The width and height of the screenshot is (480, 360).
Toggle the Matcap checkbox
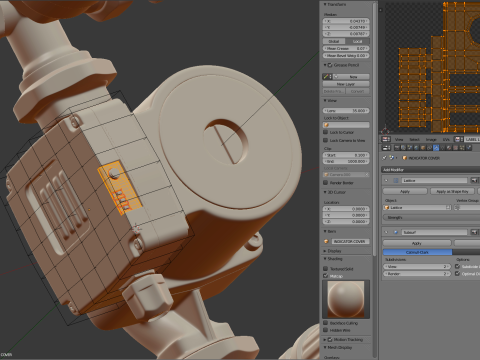(326, 276)
